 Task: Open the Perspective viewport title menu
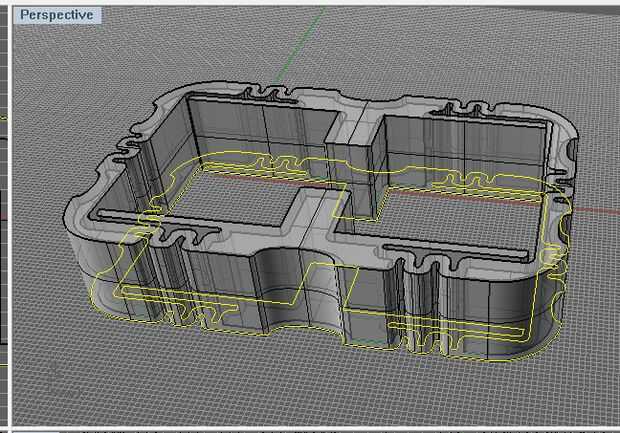[x=57, y=15]
